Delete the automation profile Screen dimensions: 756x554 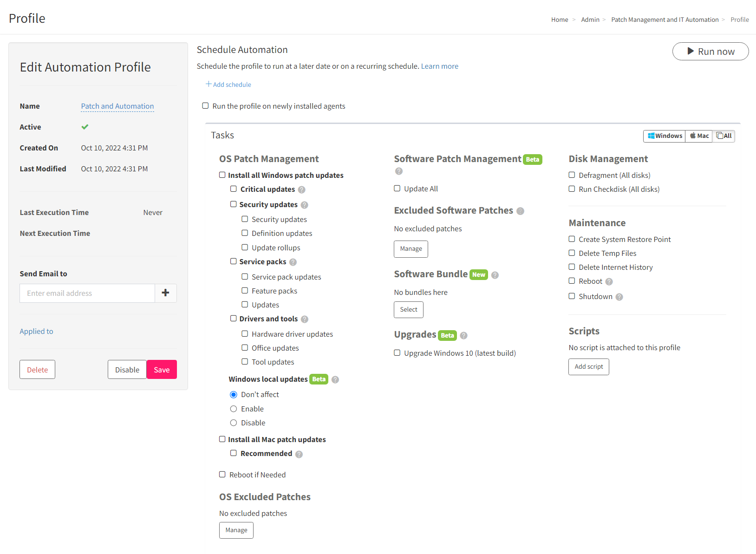[37, 370]
